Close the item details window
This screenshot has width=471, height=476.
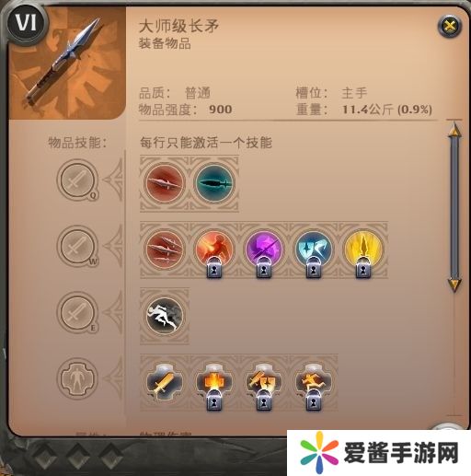450,26
